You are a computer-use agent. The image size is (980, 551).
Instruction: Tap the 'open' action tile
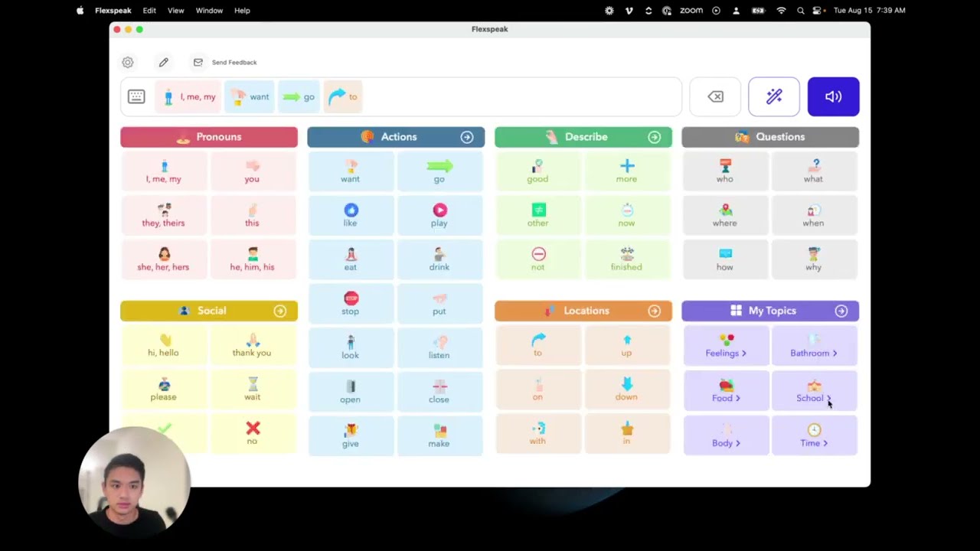[x=350, y=392]
